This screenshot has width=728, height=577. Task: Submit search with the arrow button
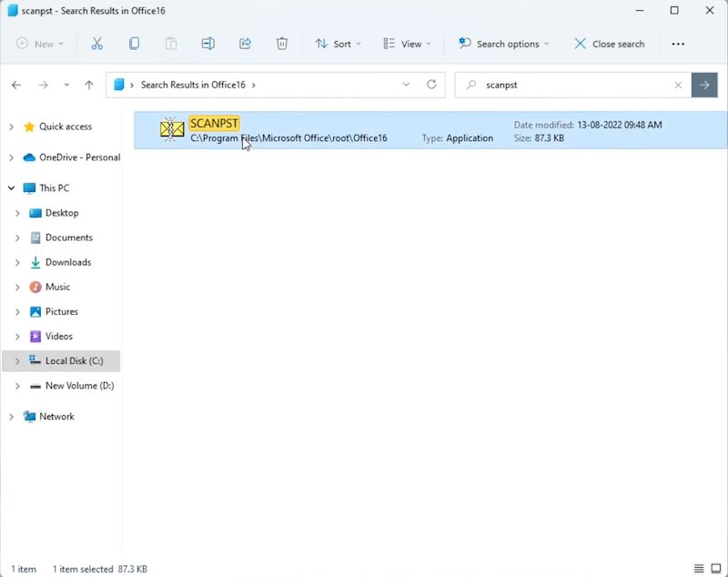click(704, 85)
